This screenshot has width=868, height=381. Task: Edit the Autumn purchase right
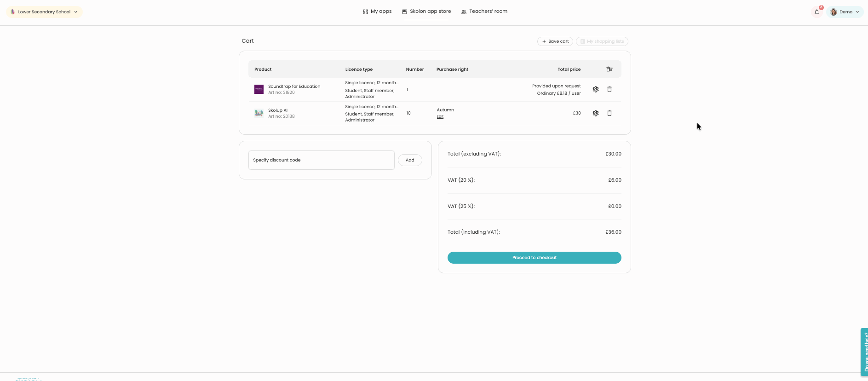point(440,117)
